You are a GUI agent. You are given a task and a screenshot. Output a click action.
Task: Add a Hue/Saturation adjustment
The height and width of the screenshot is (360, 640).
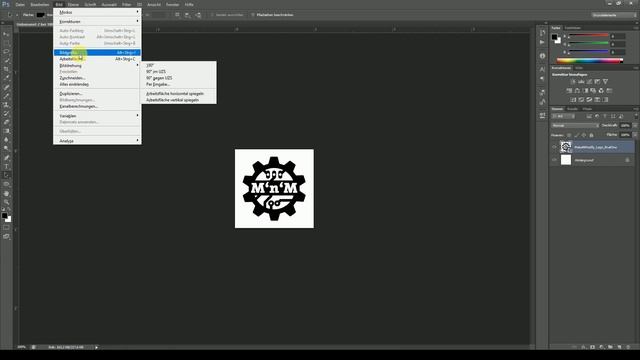569,91
